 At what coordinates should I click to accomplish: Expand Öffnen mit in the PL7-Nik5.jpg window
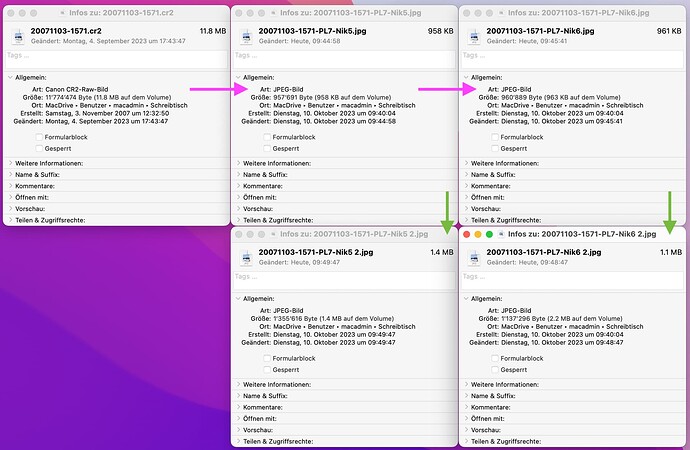tap(238, 198)
